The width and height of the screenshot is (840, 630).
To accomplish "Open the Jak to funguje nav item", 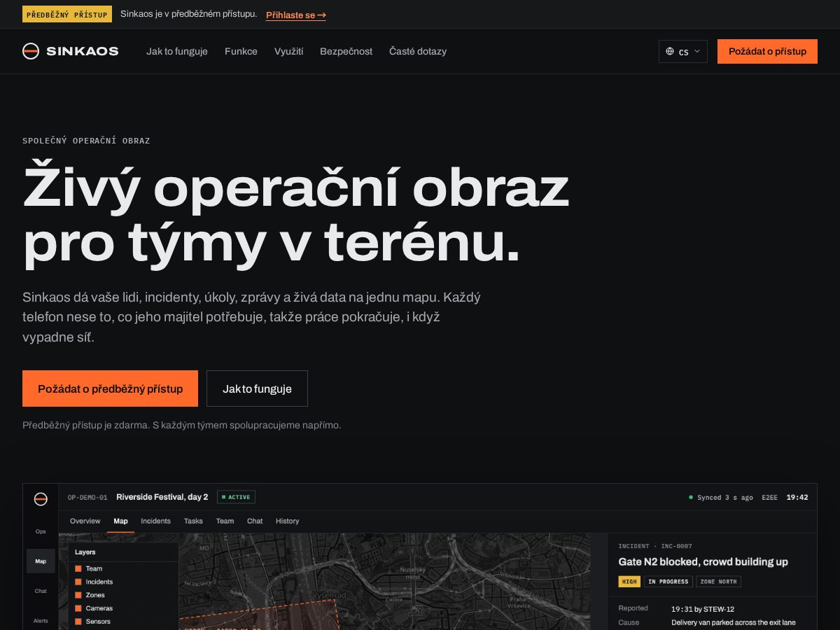I will [x=177, y=52].
